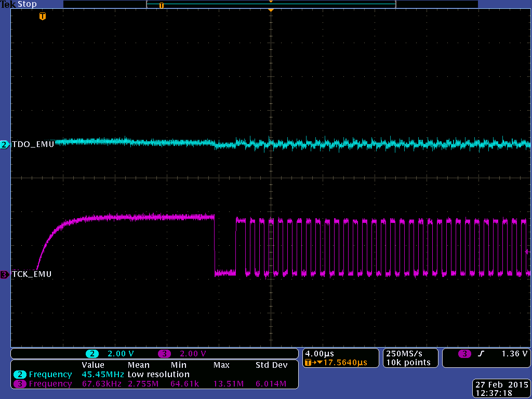
Task: Click the 17.5640µs trigger delay value
Action: [x=345, y=363]
